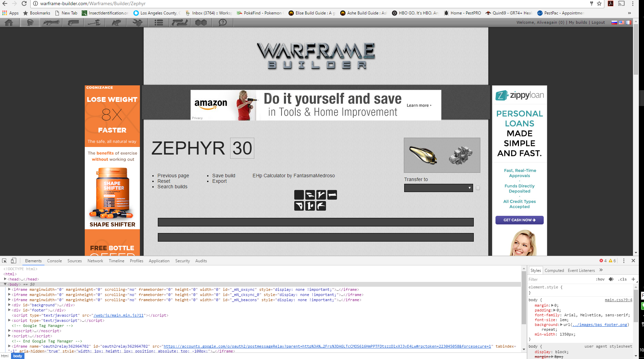Open the Kubrow companion beast section
This screenshot has height=359, width=644.
coord(116,23)
